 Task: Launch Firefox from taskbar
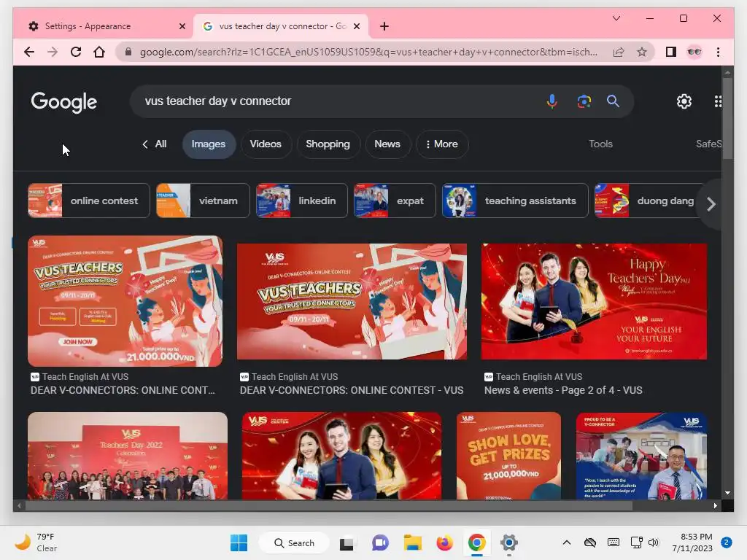point(444,542)
